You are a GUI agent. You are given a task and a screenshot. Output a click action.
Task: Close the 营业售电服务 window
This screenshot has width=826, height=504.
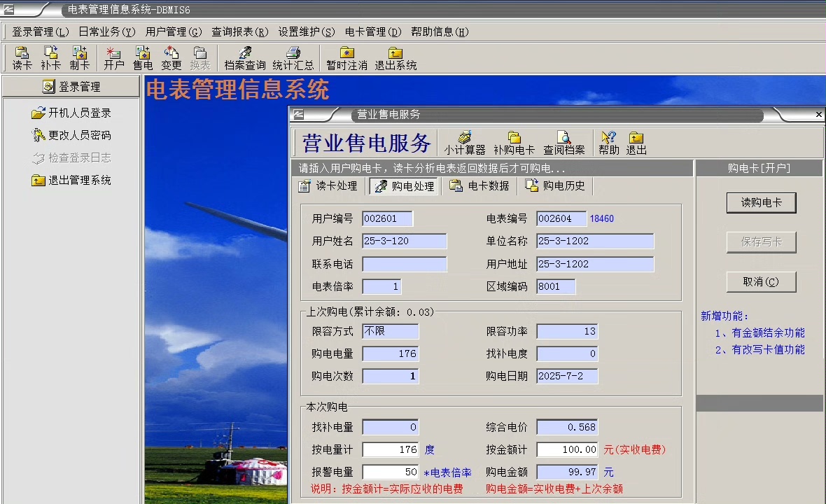point(818,114)
